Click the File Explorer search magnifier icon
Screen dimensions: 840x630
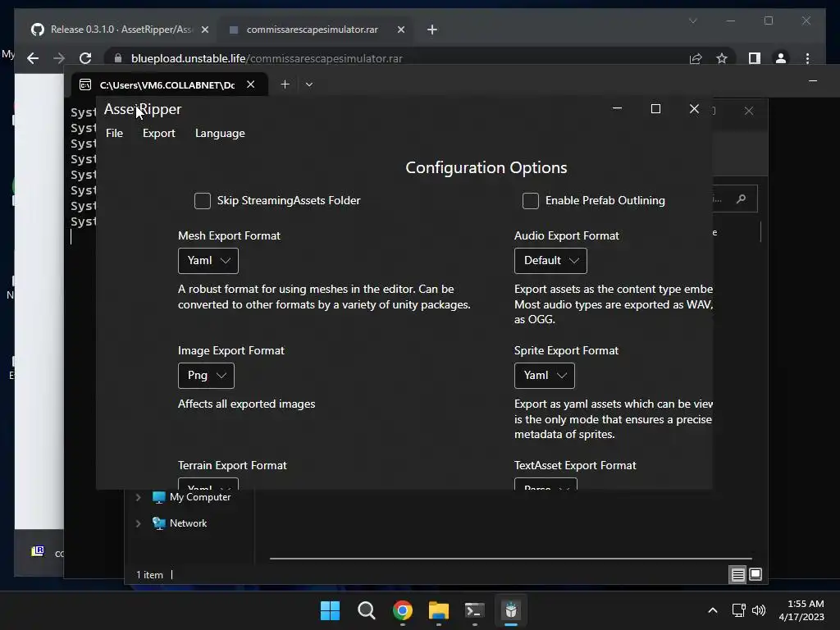[741, 199]
